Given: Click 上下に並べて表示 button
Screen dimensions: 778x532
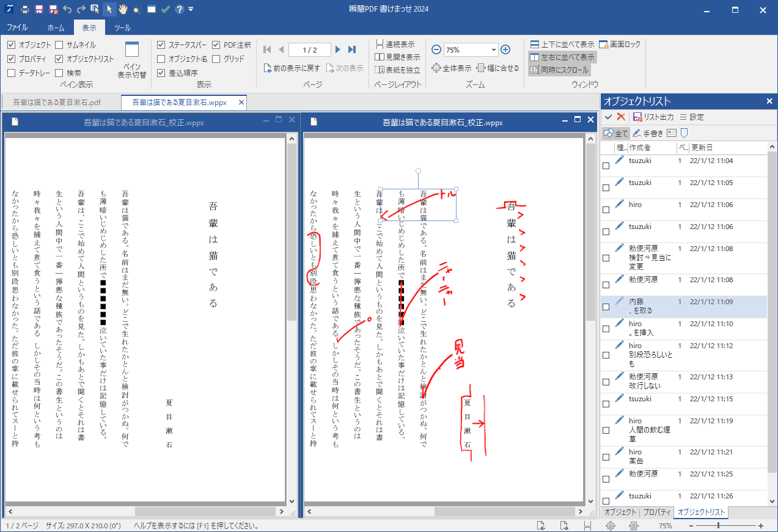Looking at the screenshot, I should click(x=562, y=45).
